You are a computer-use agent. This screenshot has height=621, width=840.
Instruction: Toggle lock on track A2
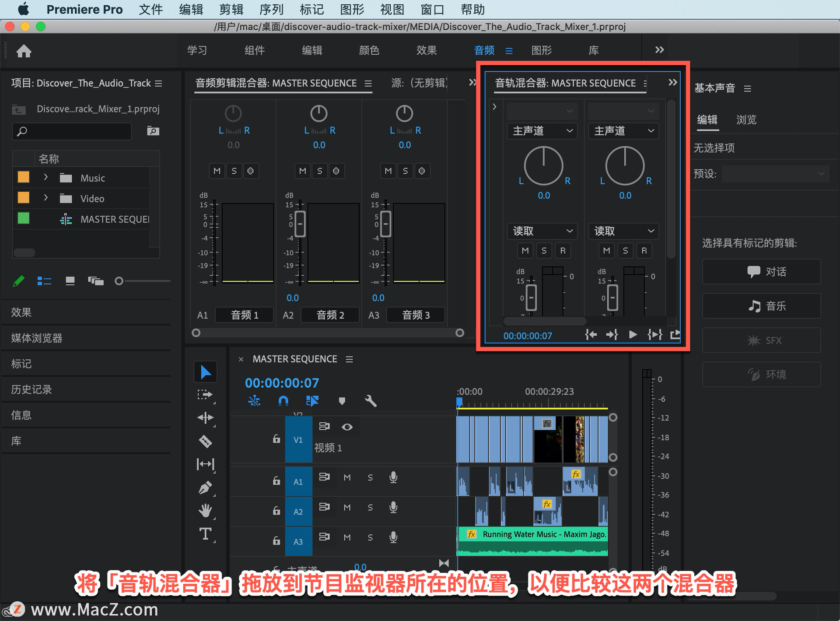click(276, 510)
